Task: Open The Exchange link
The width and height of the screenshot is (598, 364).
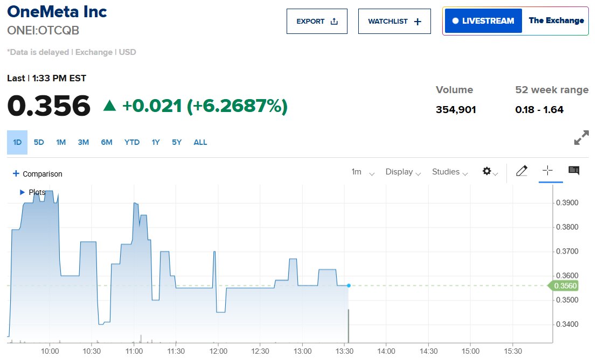Action: click(x=556, y=20)
